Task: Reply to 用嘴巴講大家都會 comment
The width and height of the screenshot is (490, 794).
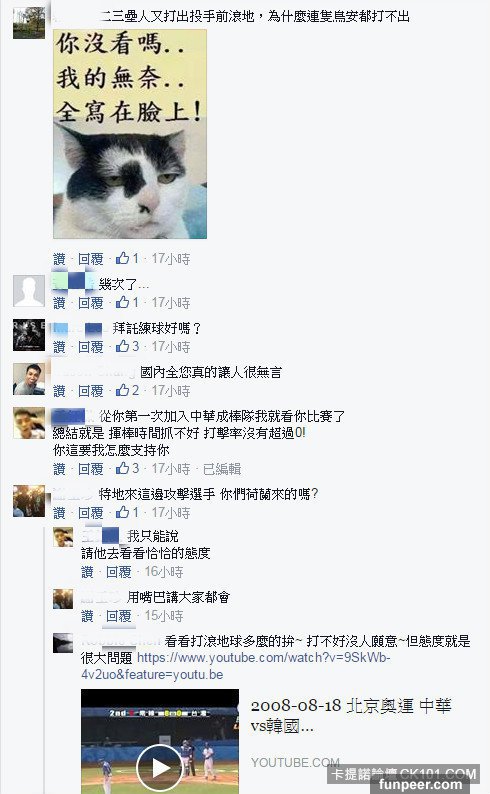Action: tap(118, 616)
